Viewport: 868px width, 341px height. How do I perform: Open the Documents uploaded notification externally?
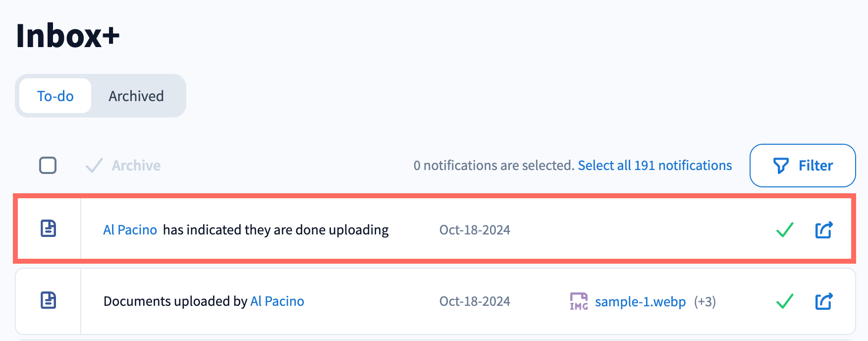pyautogui.click(x=824, y=301)
